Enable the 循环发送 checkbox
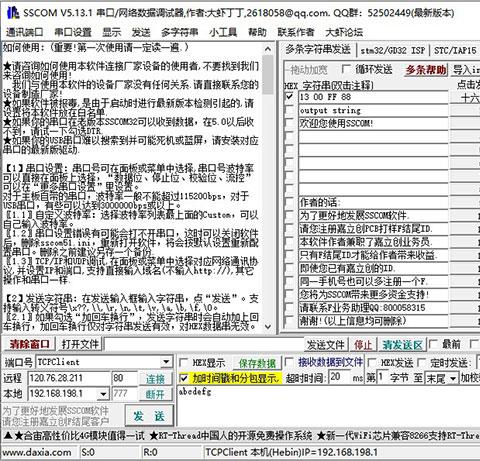The height and width of the screenshot is (461, 480). (x=346, y=69)
